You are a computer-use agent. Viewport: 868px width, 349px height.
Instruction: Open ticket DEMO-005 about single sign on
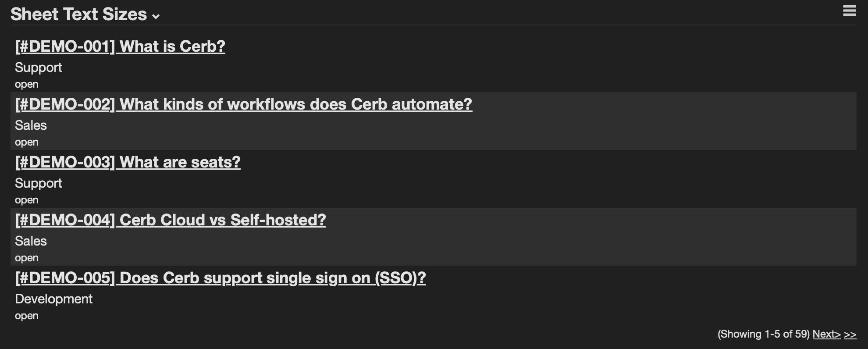[221, 278]
